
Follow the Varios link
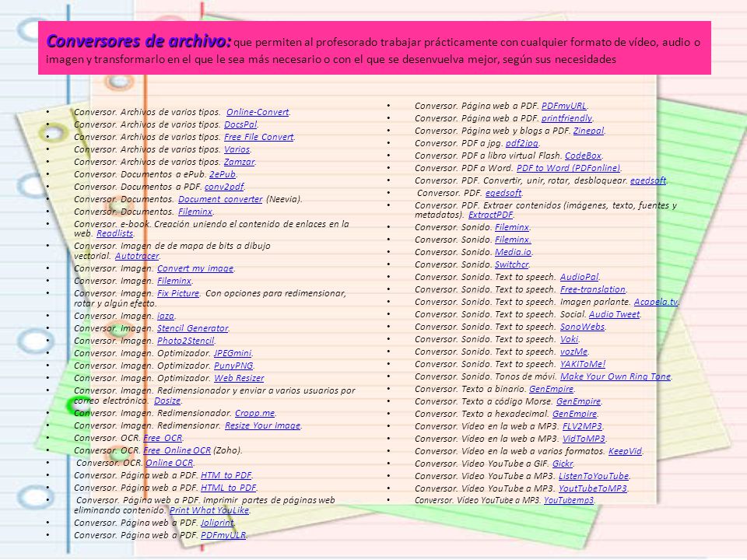point(237,149)
